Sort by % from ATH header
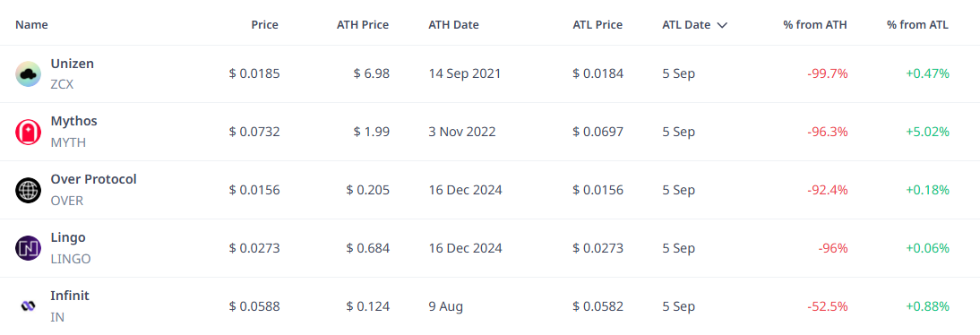Image resolution: width=980 pixels, height=335 pixels. click(815, 25)
